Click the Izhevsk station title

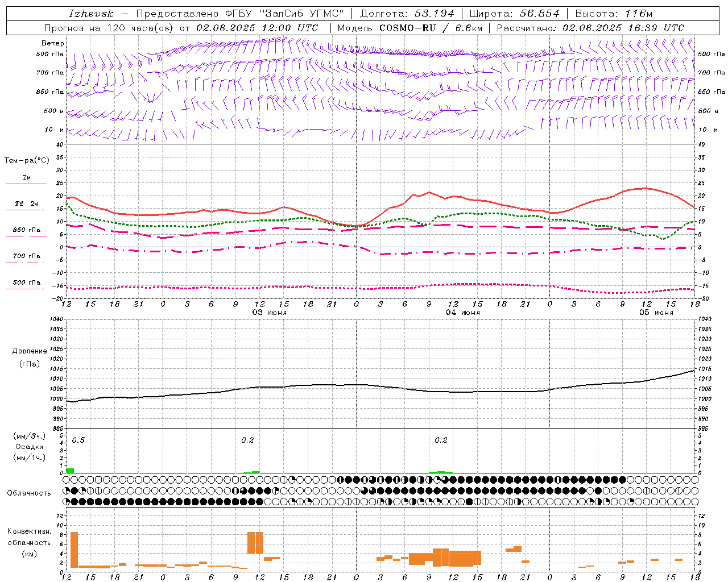coord(91,14)
